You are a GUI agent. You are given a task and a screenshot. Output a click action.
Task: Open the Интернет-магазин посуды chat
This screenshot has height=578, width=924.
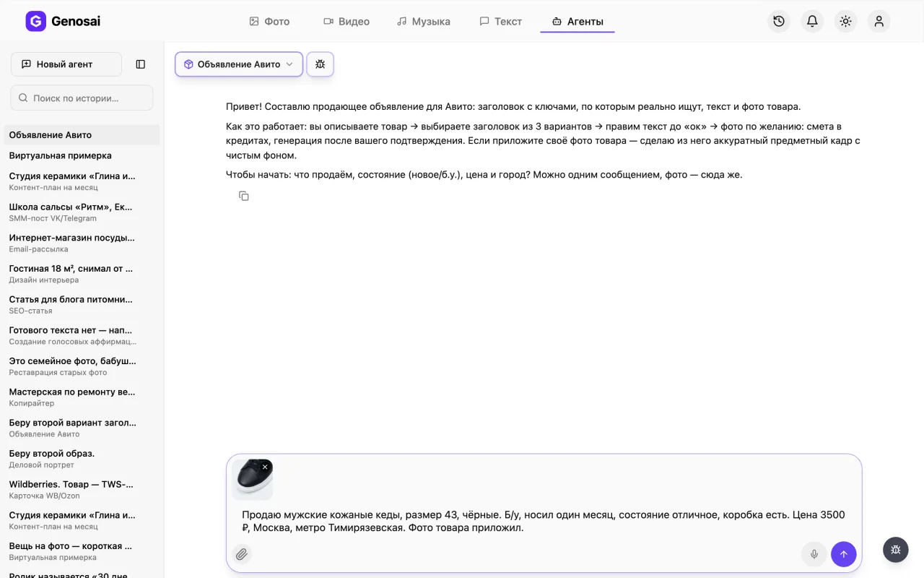(82, 243)
